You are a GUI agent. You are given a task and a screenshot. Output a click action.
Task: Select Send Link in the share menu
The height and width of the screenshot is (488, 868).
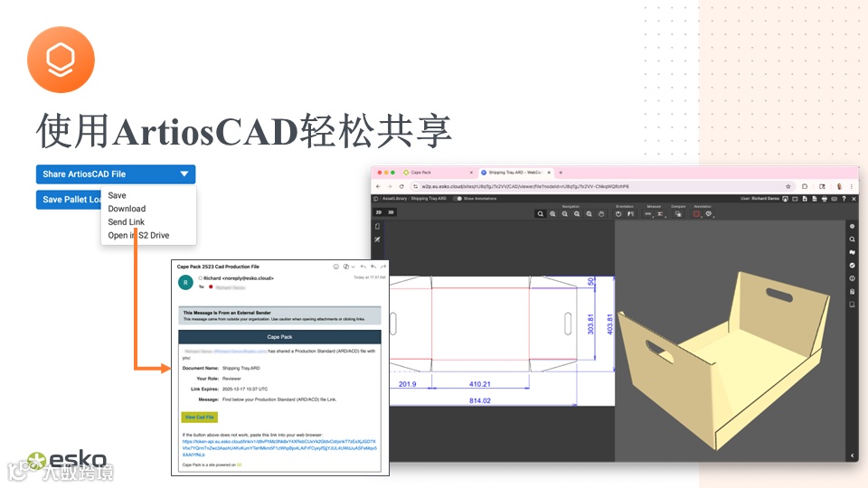[127, 222]
